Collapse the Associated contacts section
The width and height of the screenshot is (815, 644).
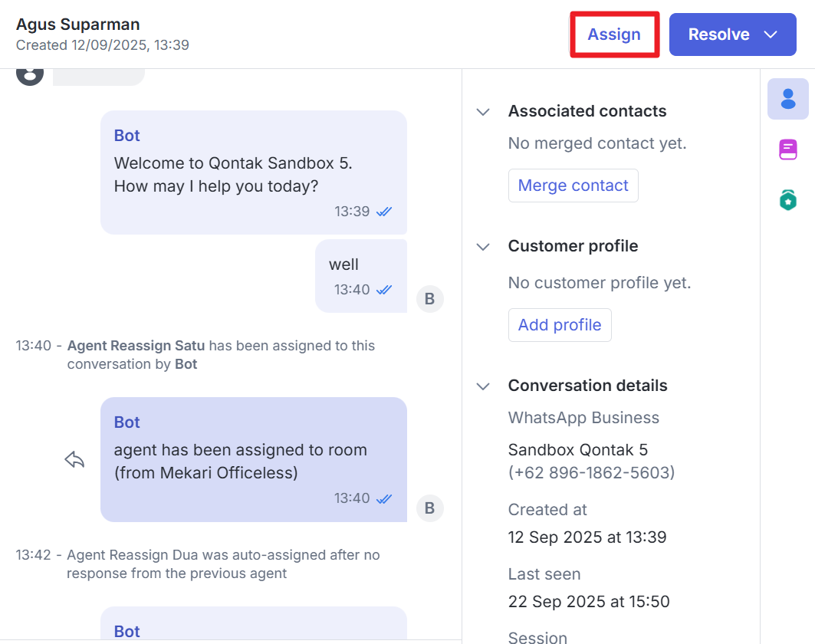point(483,112)
